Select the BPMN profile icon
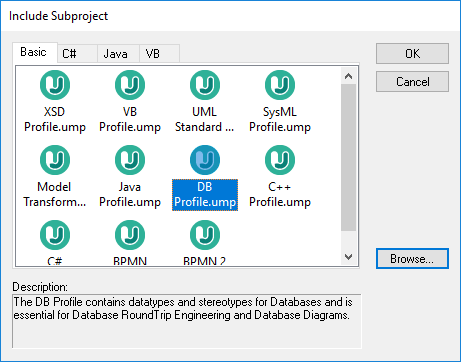461x362 pixels. click(130, 235)
